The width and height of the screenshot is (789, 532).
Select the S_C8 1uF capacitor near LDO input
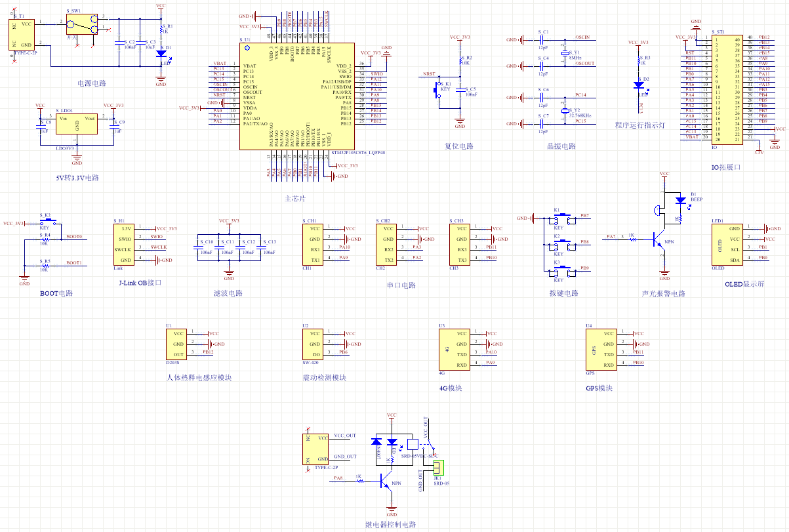tap(41, 126)
